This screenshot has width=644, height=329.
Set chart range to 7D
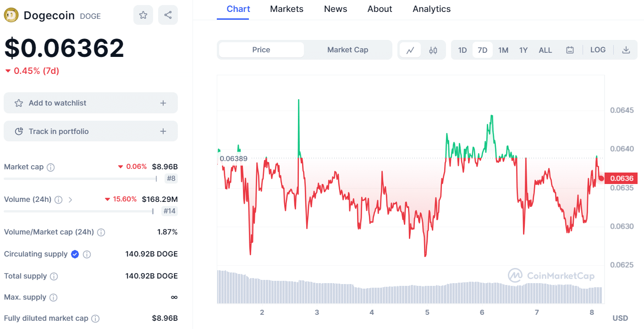click(483, 50)
